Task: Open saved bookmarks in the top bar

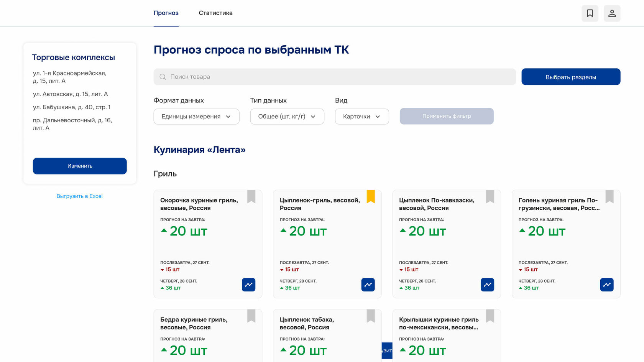Action: point(590,13)
